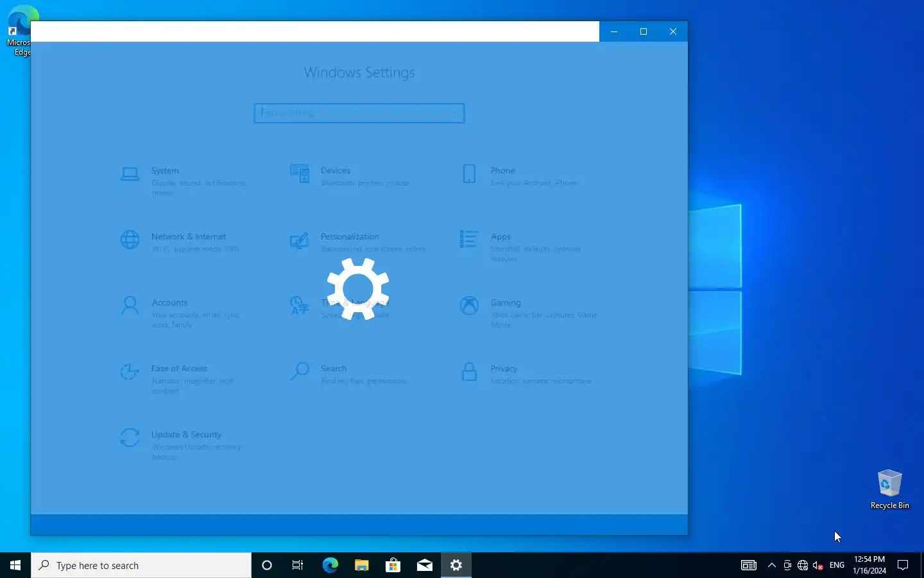Show hidden system tray icons
This screenshot has width=924, height=578.
[772, 565]
